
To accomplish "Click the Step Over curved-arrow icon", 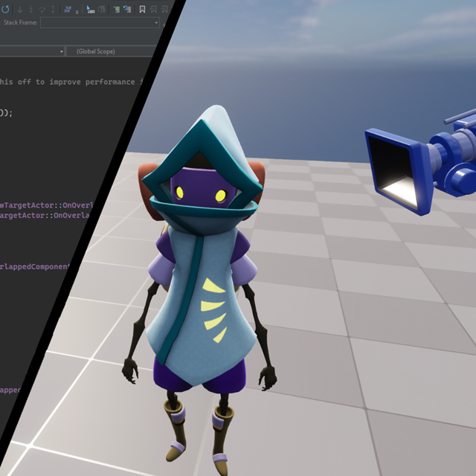I will [41, 10].
